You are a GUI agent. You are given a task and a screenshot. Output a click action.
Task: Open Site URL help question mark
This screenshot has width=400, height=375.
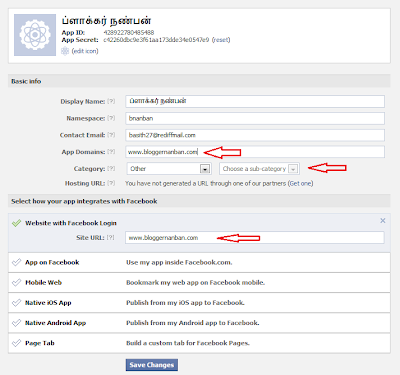(x=110, y=237)
